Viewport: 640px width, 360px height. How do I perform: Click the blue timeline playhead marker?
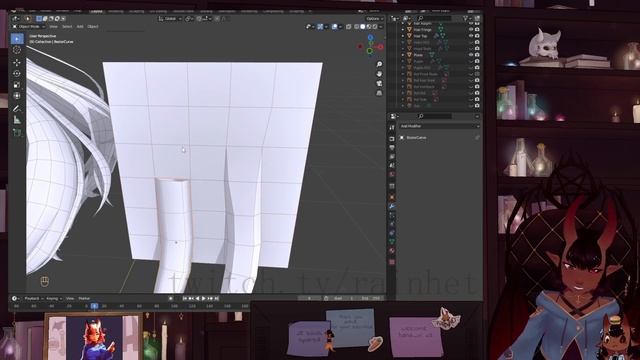click(x=94, y=306)
